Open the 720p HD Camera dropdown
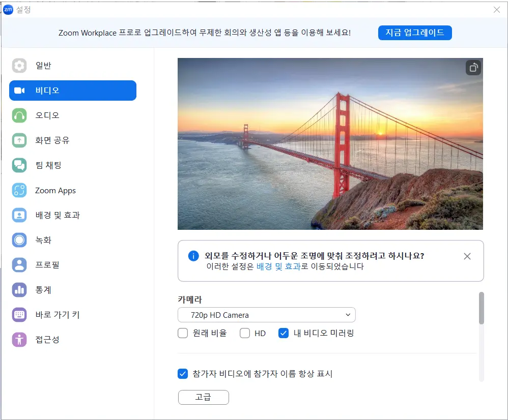The image size is (508, 420). pos(266,315)
